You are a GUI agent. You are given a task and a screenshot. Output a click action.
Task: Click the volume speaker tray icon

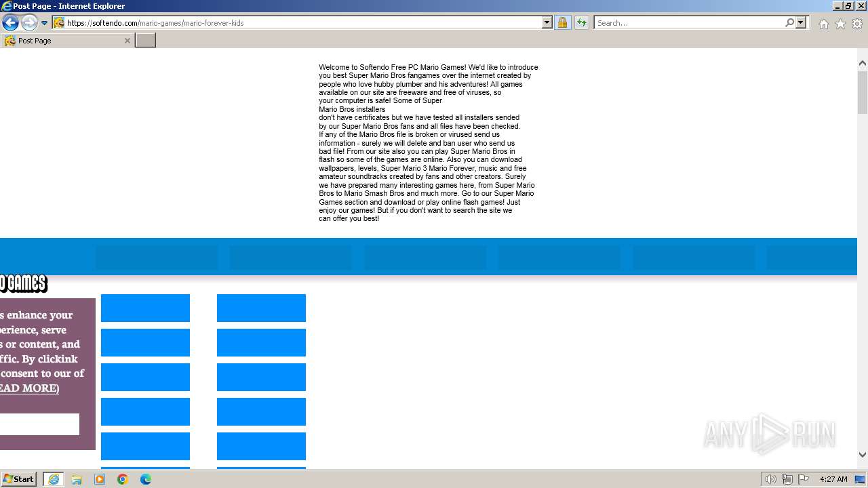coord(771,479)
